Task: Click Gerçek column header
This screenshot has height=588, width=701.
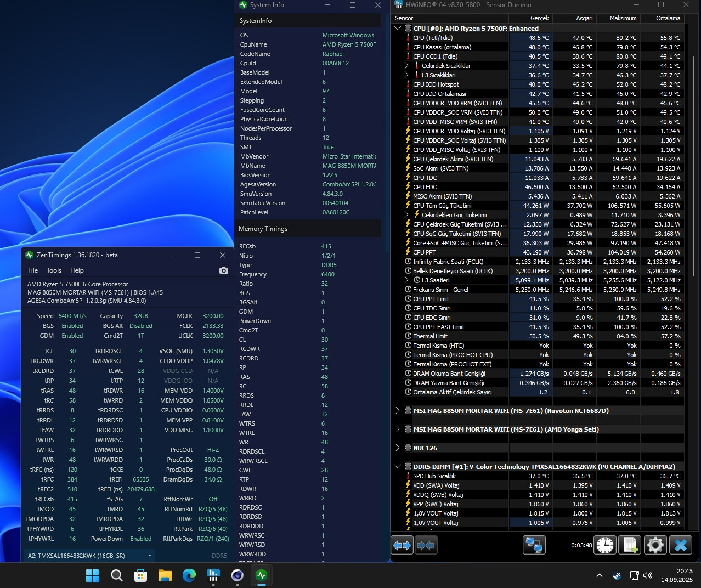Action: coord(530,18)
